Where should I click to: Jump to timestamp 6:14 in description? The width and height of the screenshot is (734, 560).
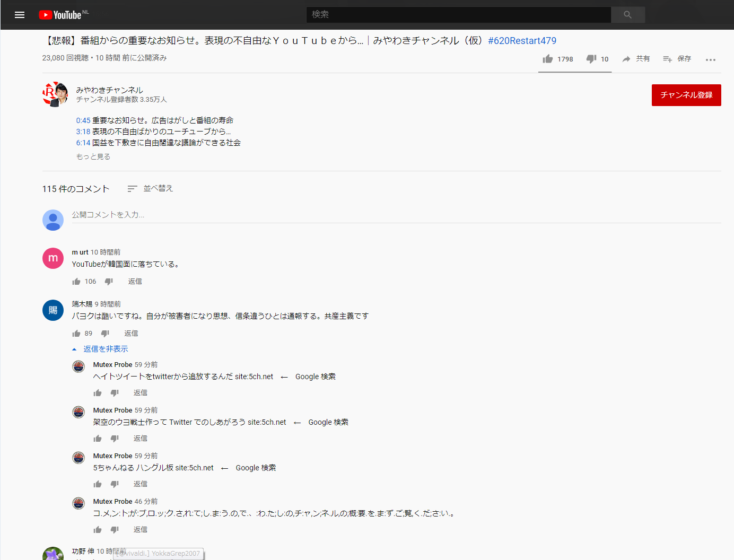click(x=83, y=143)
